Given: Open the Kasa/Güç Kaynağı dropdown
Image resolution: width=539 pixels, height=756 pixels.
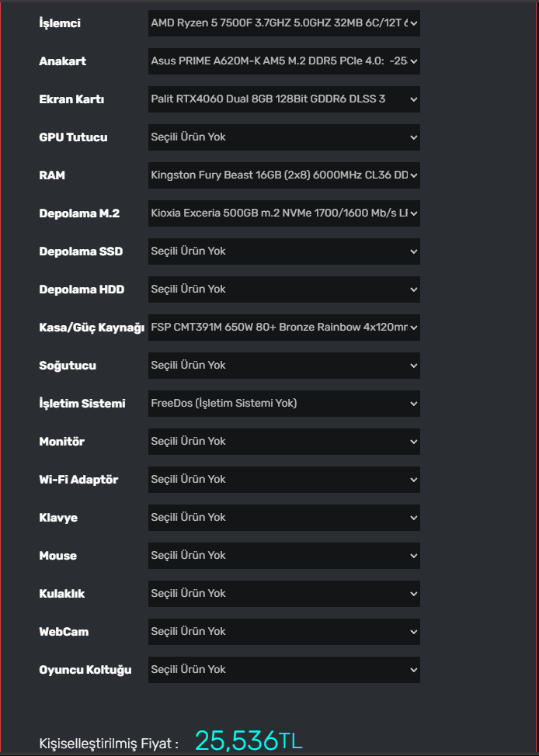Looking at the screenshot, I should tap(283, 328).
